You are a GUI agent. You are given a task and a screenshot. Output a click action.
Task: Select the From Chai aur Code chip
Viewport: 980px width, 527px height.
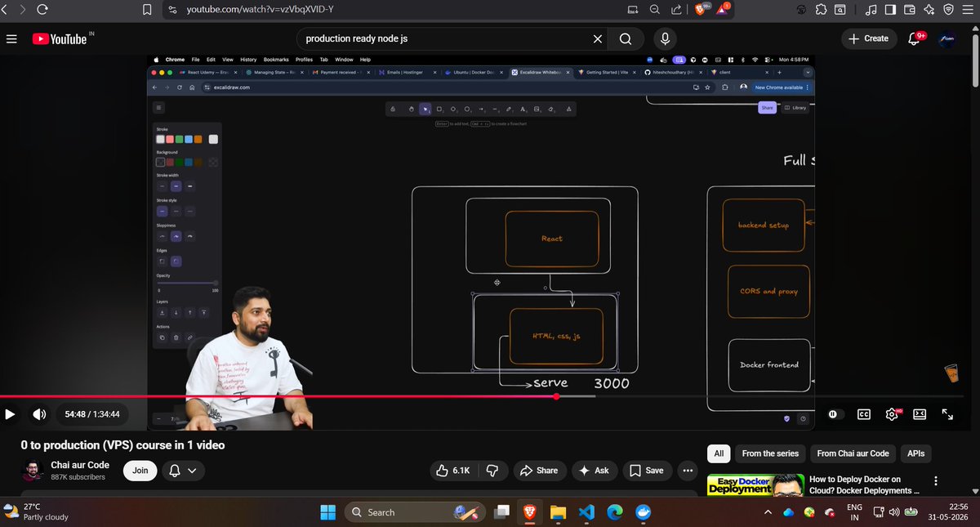(853, 453)
